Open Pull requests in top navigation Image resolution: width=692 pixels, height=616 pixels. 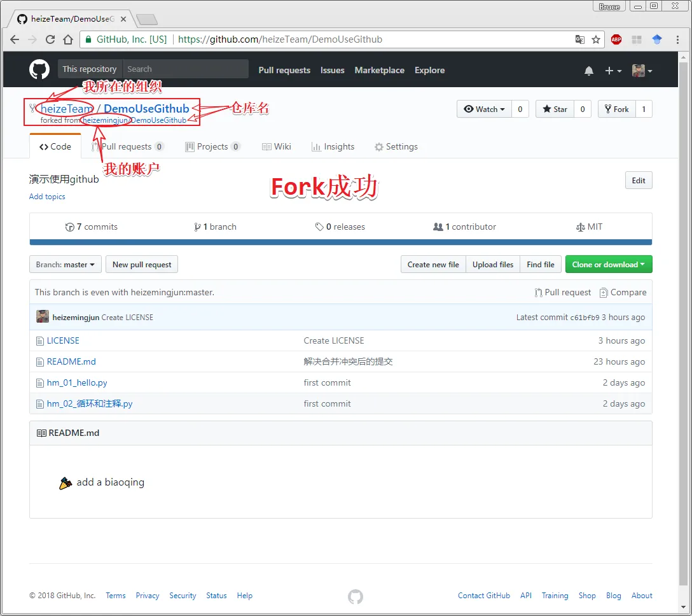coord(284,70)
